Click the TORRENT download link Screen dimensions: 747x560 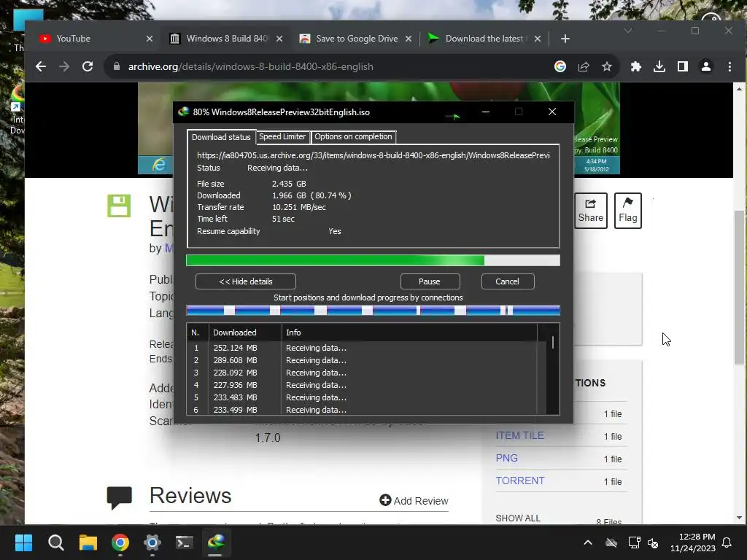pyautogui.click(x=519, y=481)
